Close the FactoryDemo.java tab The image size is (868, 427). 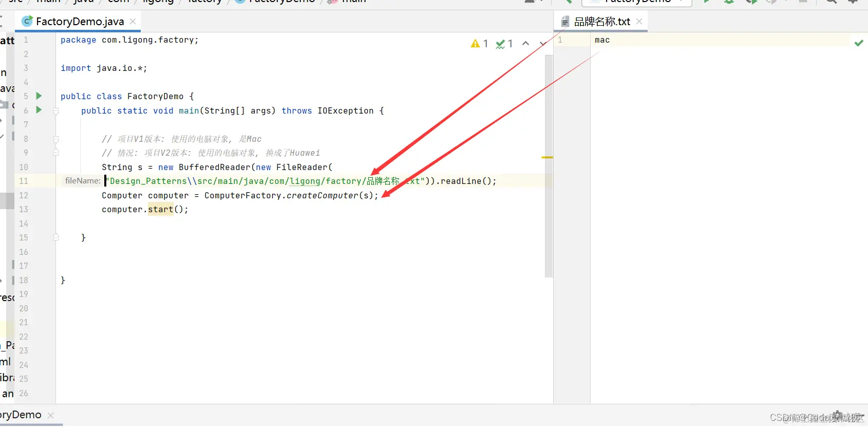coord(133,22)
